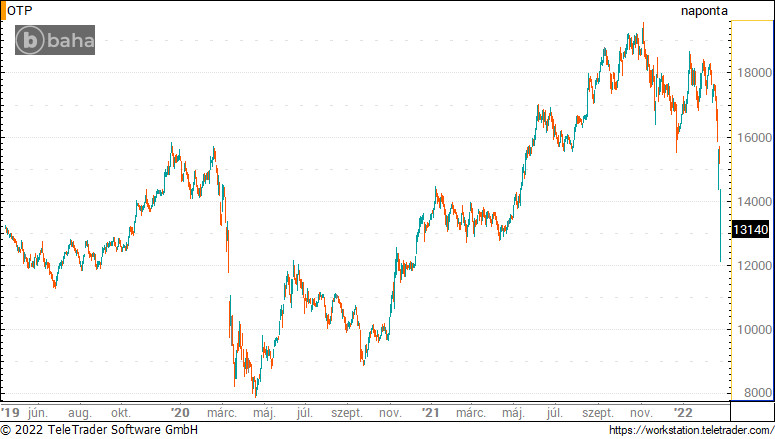
Task: Select the 10000 price axis label
Action: (754, 330)
